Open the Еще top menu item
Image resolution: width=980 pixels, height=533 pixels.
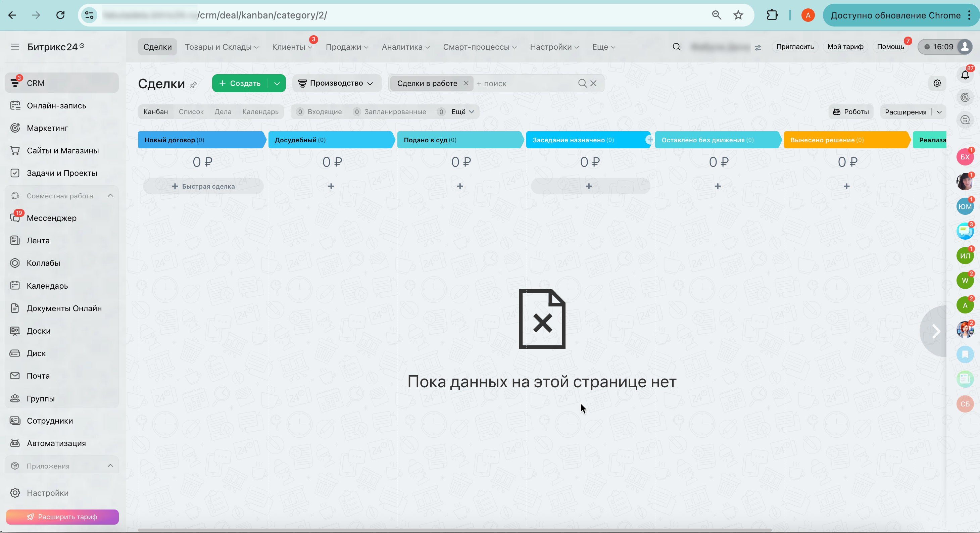coord(603,47)
